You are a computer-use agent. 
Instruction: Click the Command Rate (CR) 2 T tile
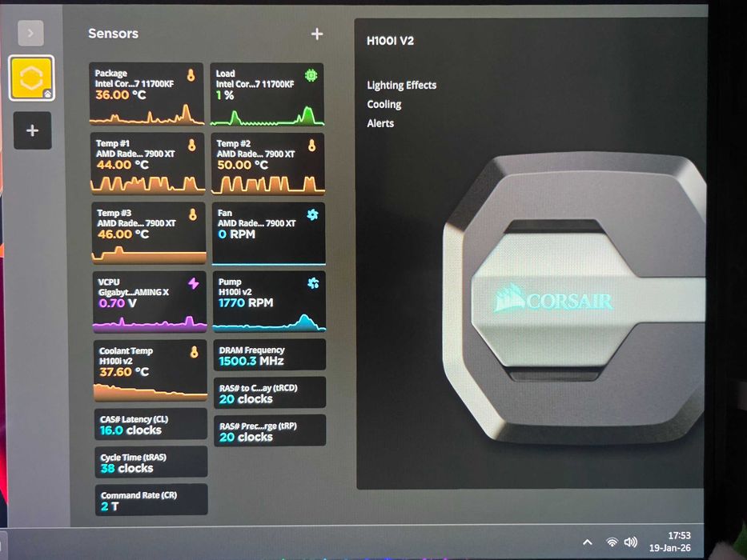[x=151, y=499]
